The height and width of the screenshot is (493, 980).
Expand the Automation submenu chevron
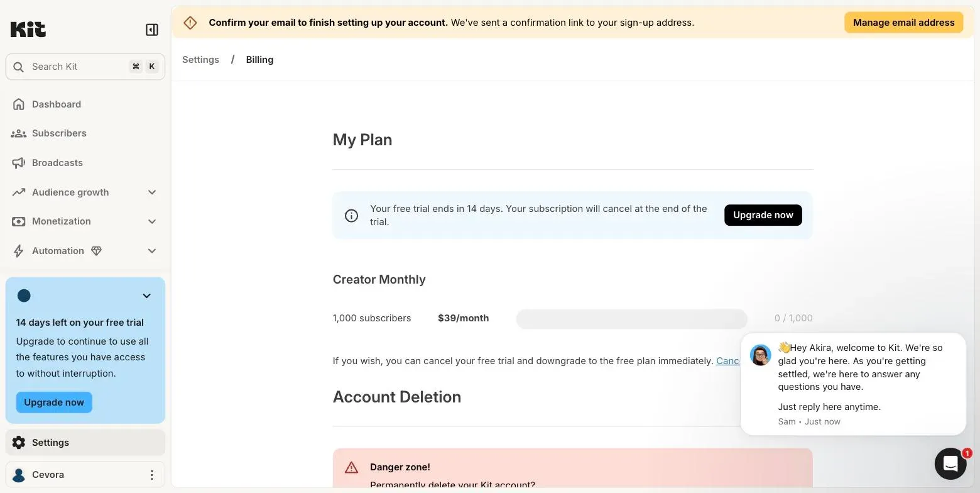pos(152,251)
